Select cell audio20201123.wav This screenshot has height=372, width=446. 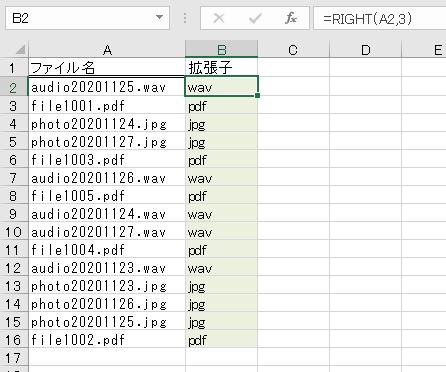pos(107,267)
